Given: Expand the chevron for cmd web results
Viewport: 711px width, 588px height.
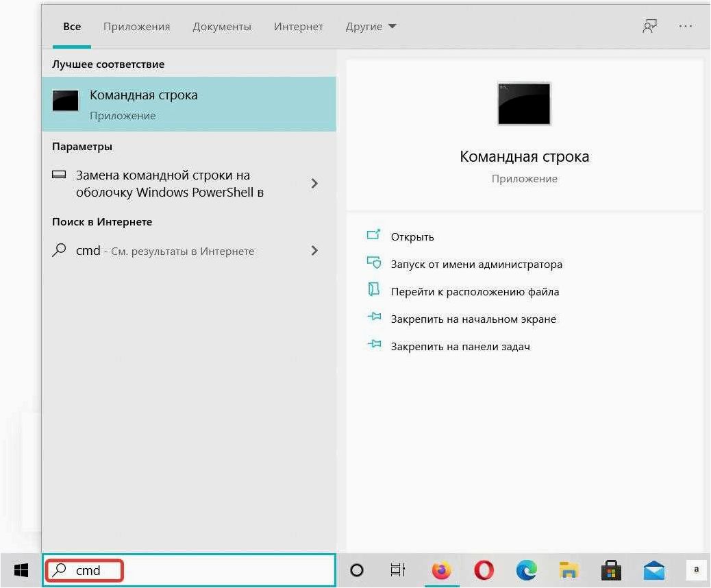Looking at the screenshot, I should click(x=314, y=250).
